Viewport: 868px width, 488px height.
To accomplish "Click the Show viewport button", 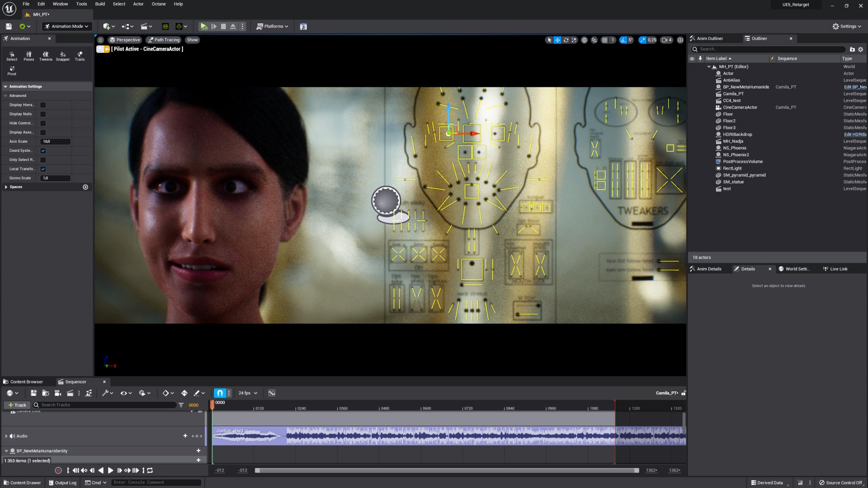I will point(192,40).
